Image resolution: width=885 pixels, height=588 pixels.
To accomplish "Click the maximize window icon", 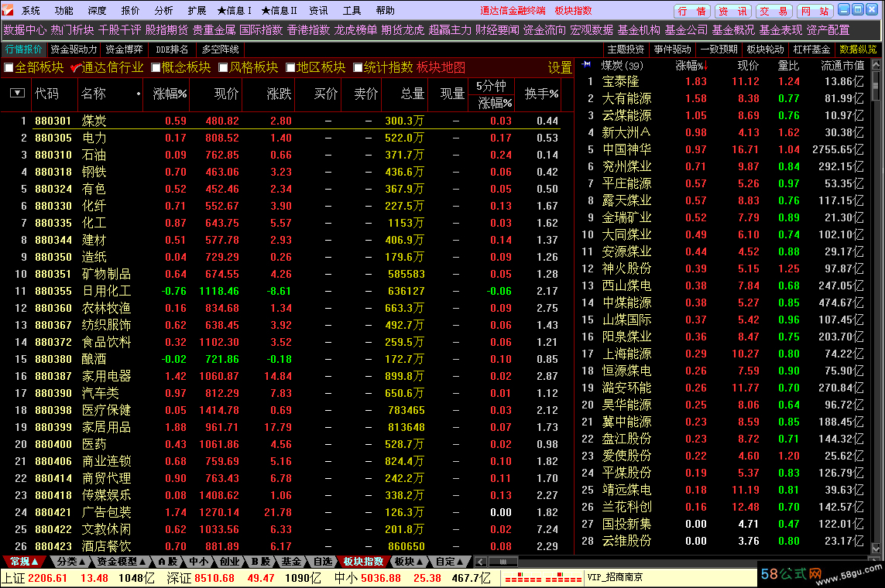I will tap(857, 9).
